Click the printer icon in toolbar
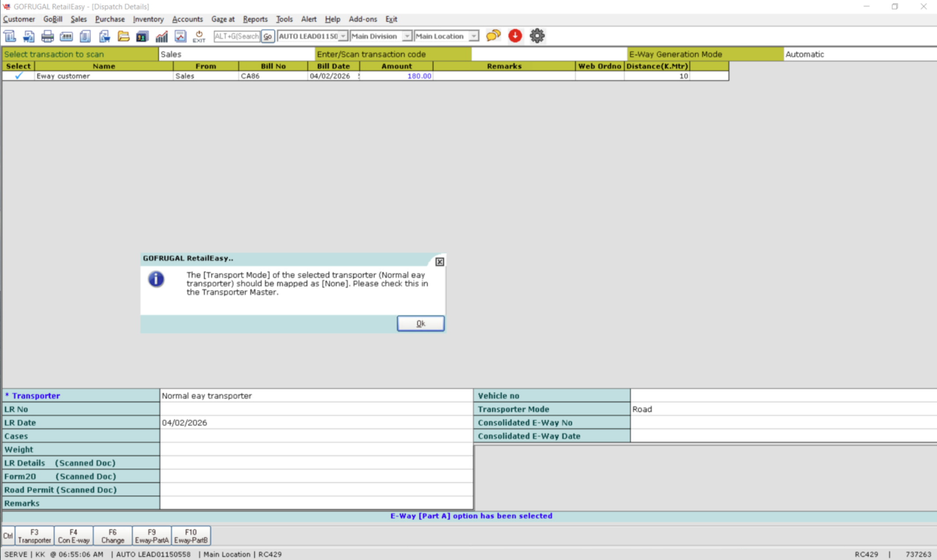The image size is (937, 560). [x=47, y=36]
